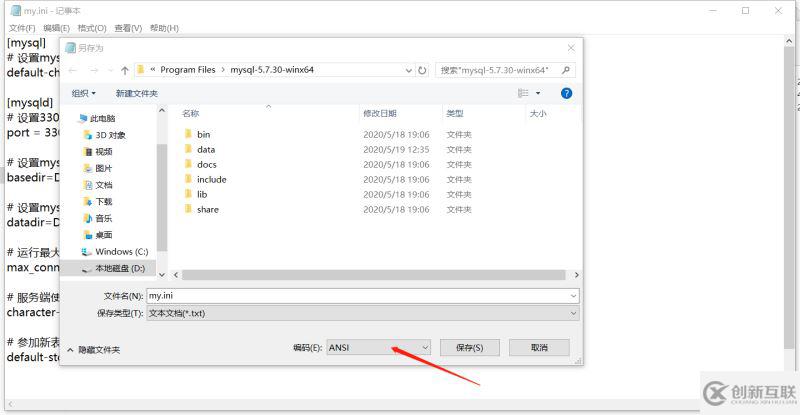Click the navigation pane scroll-down arrow
Viewport: 800px width, 415px height.
(x=162, y=275)
